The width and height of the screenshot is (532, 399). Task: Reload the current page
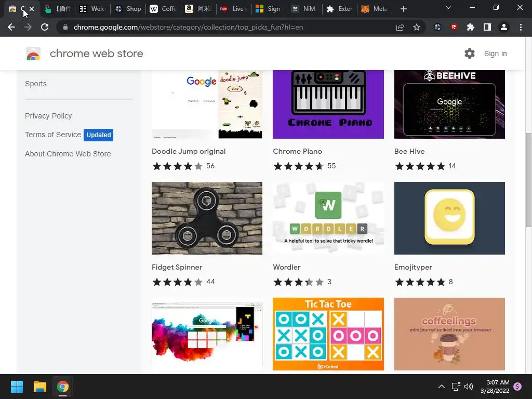tap(45, 27)
